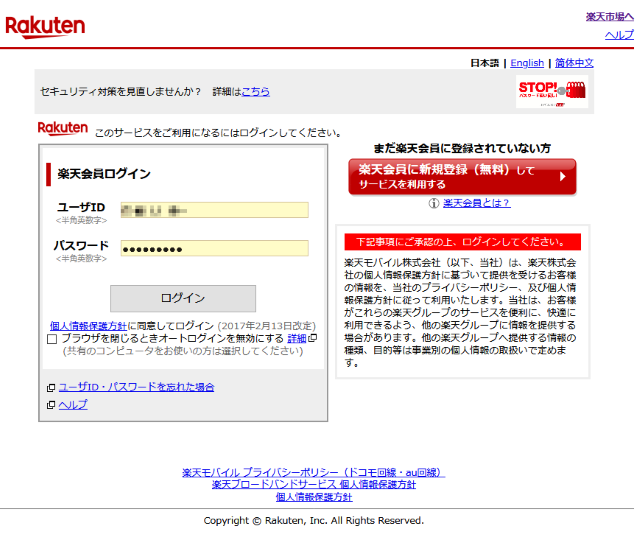
Task: Click the new-window icon beside the lower ヘルプ link
Action: click(51, 405)
